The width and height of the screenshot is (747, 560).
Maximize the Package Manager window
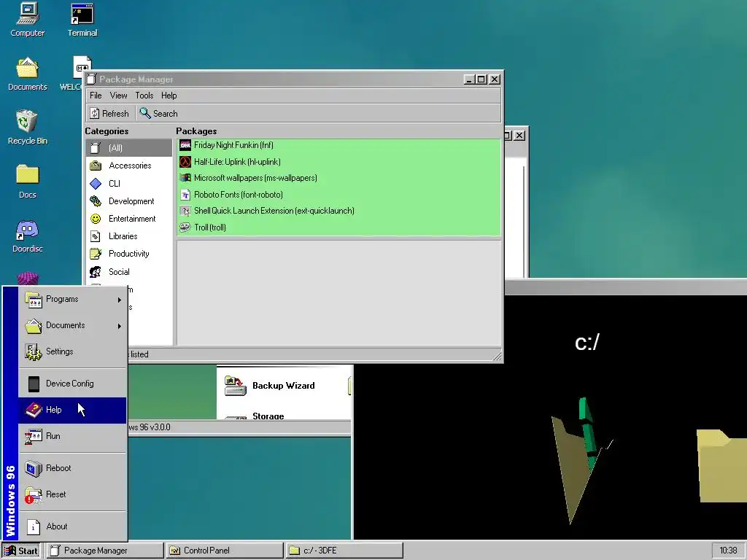coord(481,79)
